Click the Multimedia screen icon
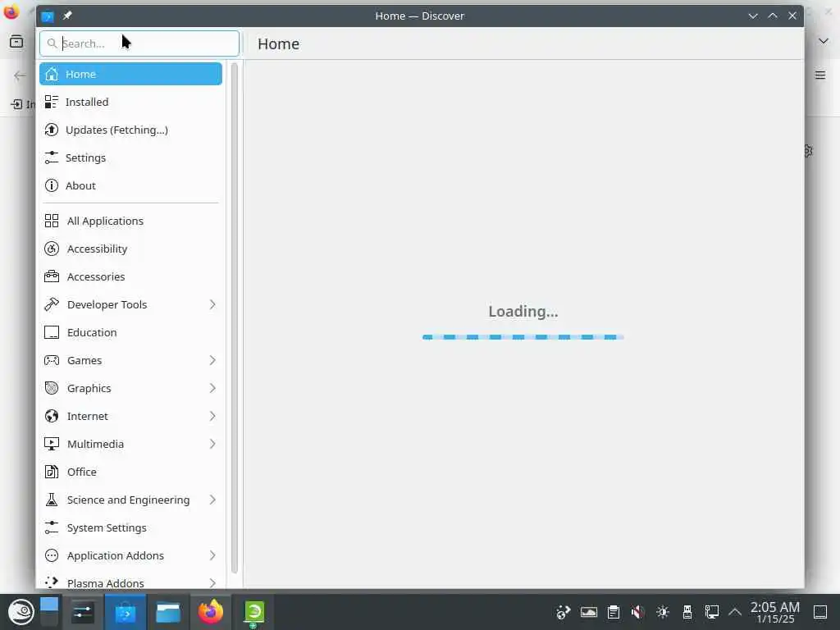 pyautogui.click(x=52, y=444)
